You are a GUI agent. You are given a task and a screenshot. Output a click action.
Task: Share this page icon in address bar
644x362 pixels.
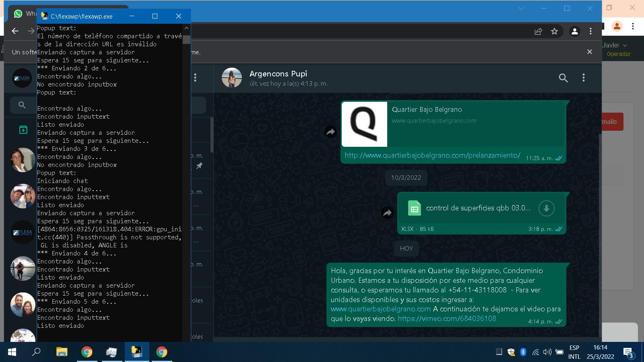tap(538, 31)
